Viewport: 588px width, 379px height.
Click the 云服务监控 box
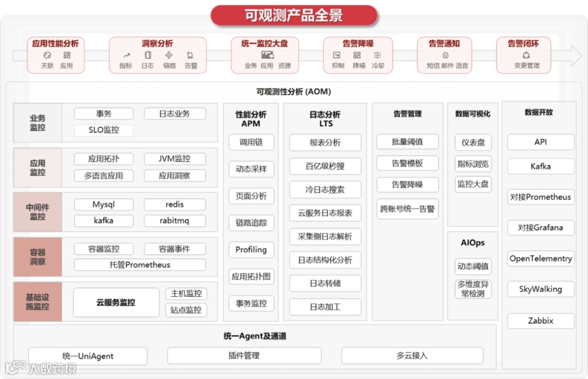coord(117,302)
